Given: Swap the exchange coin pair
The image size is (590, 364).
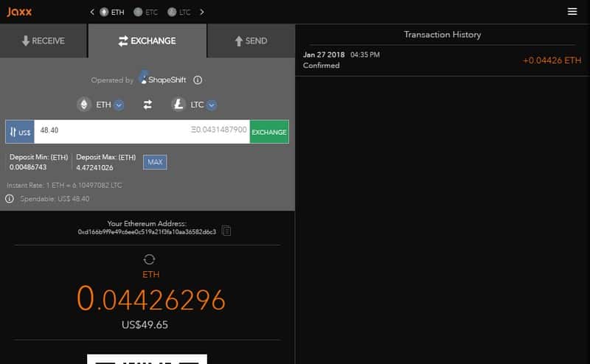Looking at the screenshot, I should (147, 105).
